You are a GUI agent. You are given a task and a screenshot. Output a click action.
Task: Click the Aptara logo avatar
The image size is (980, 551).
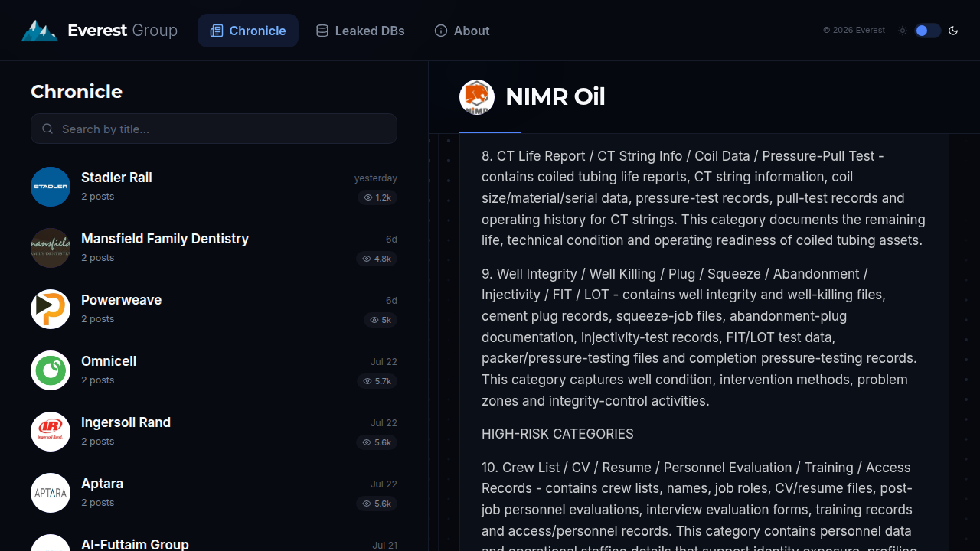tap(51, 493)
